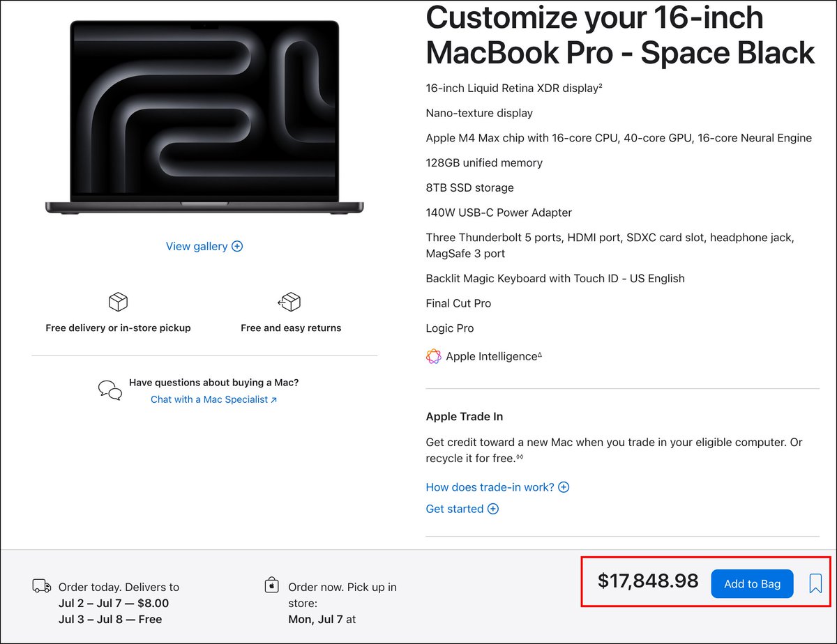Click the chat bubbles icon
The height and width of the screenshot is (644, 837).
(110, 390)
